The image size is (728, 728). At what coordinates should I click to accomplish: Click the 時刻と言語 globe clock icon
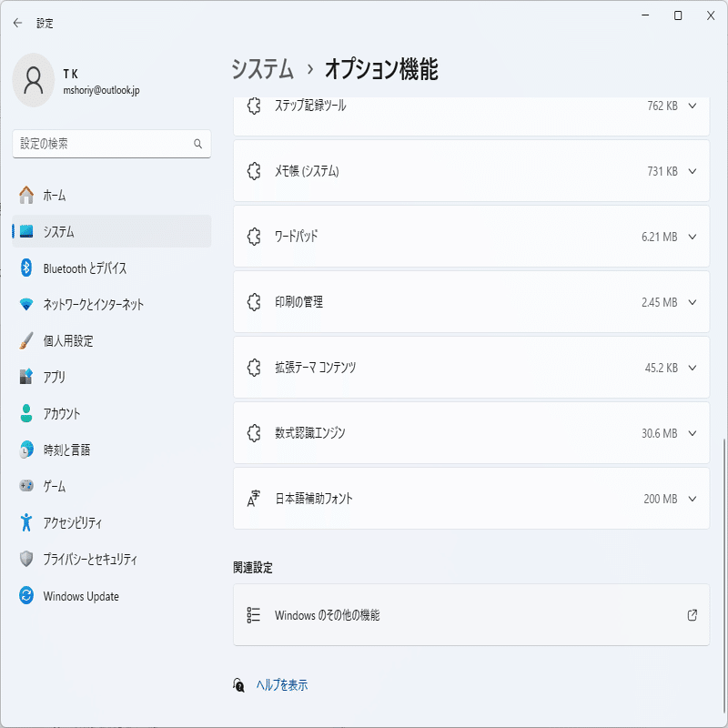[x=26, y=450]
